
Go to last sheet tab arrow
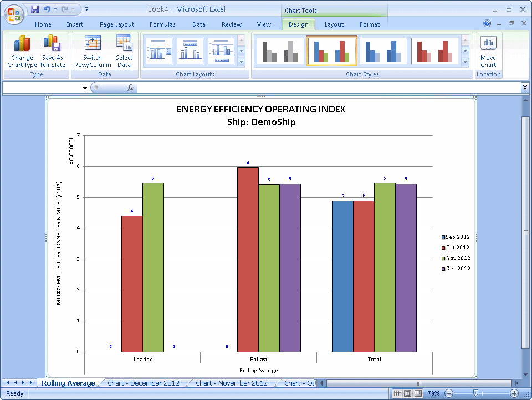point(31,383)
